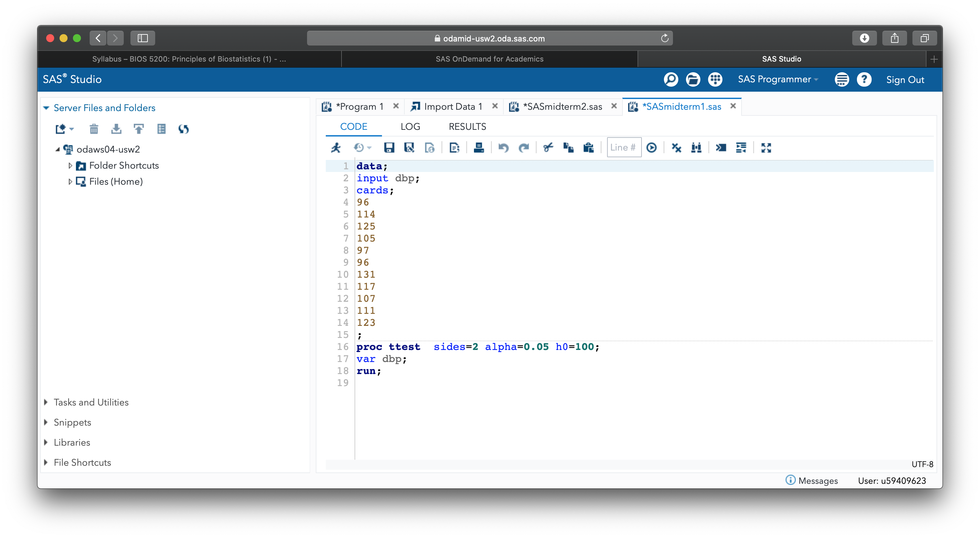This screenshot has width=980, height=538.
Task: Paste from clipboard icon
Action: click(589, 148)
